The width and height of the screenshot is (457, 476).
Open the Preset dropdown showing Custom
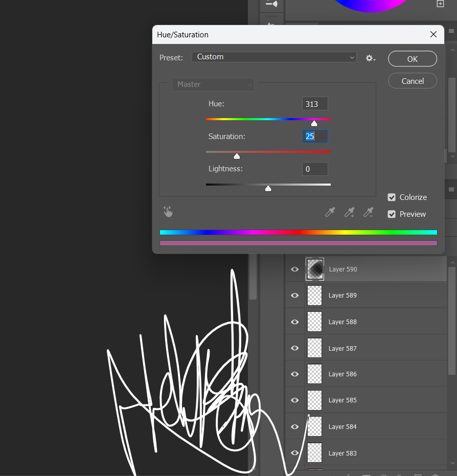pyautogui.click(x=274, y=58)
